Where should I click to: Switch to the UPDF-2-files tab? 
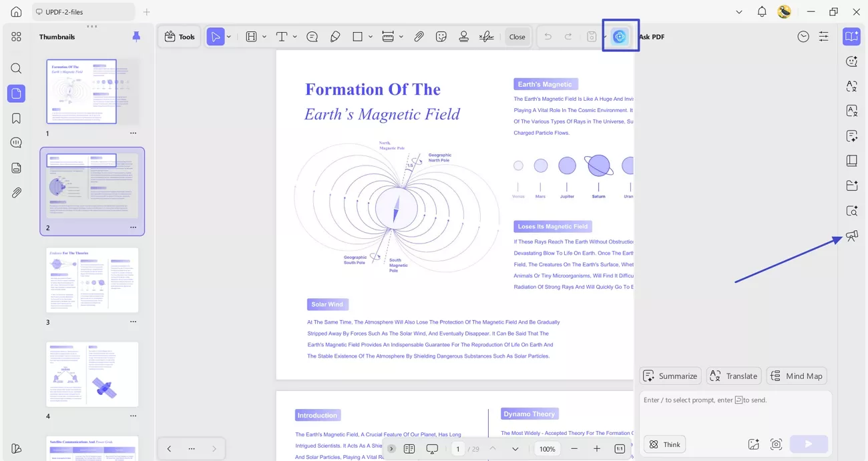[x=83, y=12]
